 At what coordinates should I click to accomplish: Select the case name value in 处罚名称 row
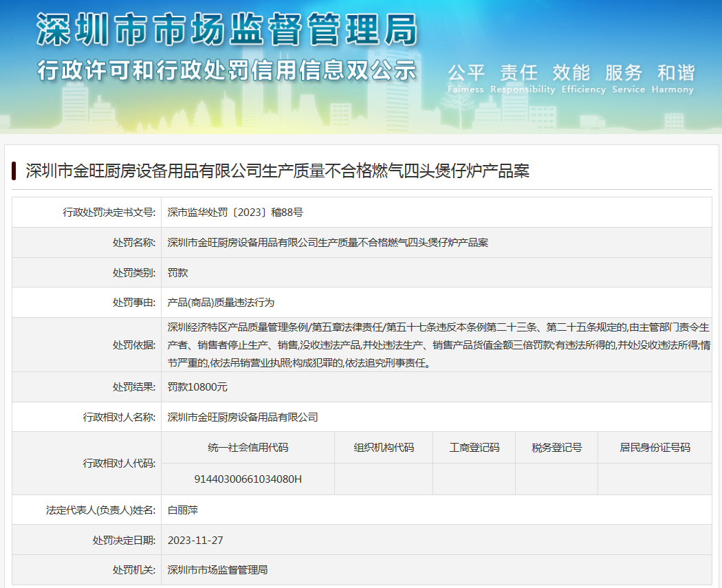pyautogui.click(x=327, y=243)
